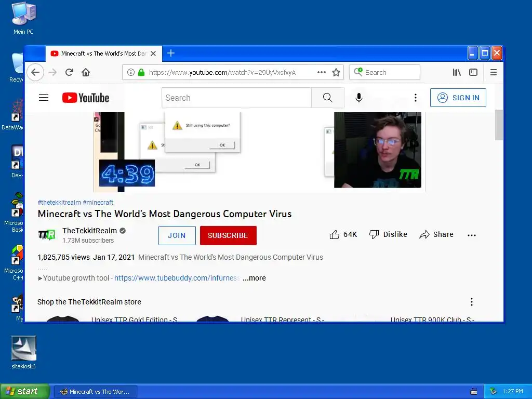
Task: Click Minecraft vs The Wor... taskbar button
Action: 96,392
